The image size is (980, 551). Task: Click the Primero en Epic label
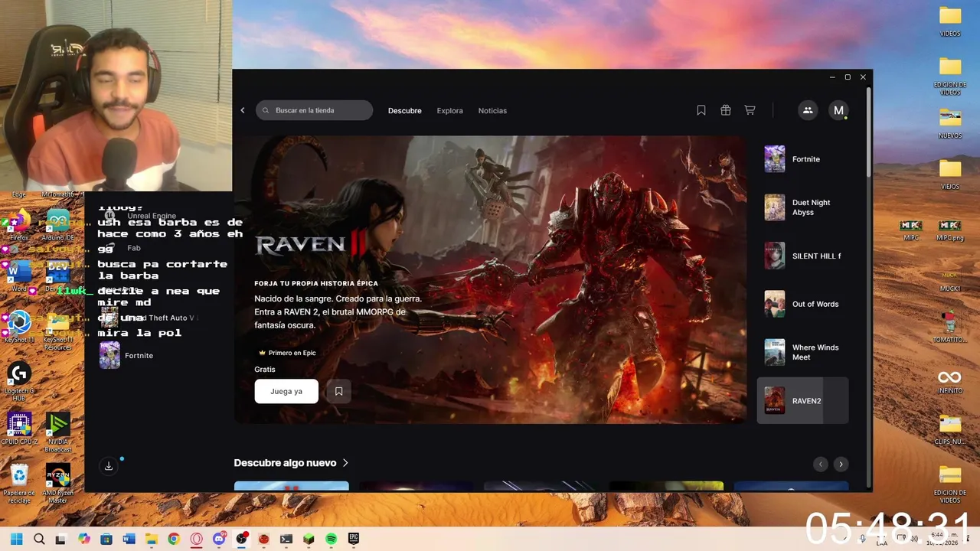click(x=287, y=353)
